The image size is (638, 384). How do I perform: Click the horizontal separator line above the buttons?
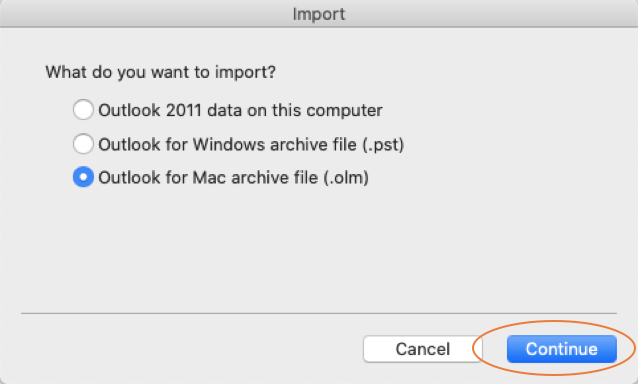[x=319, y=313]
